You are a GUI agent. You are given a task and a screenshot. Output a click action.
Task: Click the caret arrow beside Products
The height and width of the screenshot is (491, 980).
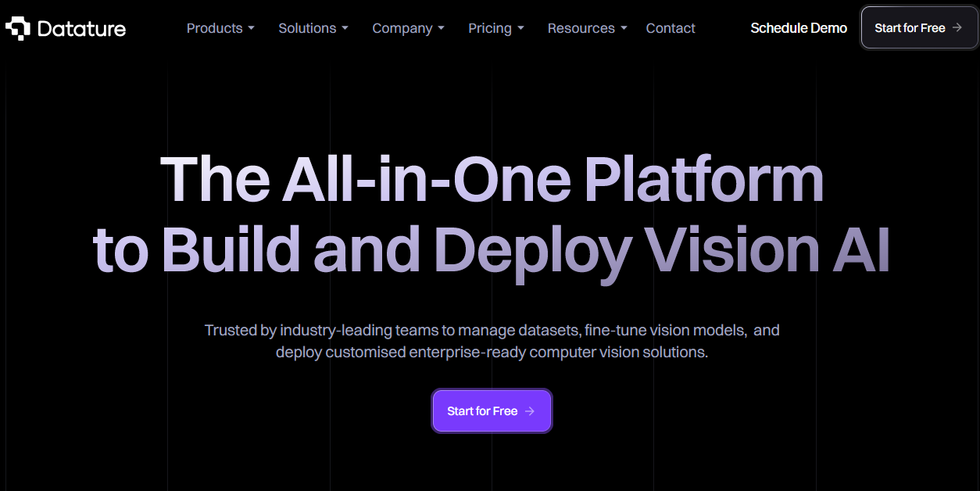[252, 28]
